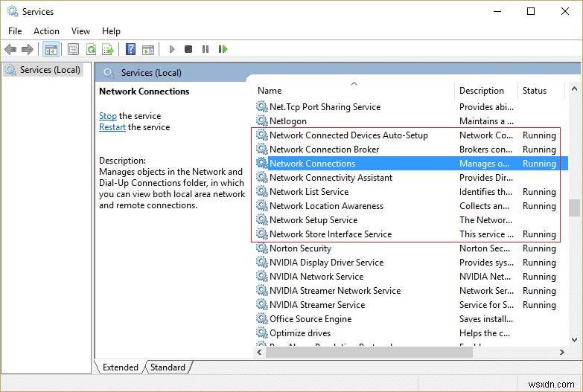Screen dimensions: 583x392
Task: Select the NVIDIA Display Driver Service row
Action: 326,263
